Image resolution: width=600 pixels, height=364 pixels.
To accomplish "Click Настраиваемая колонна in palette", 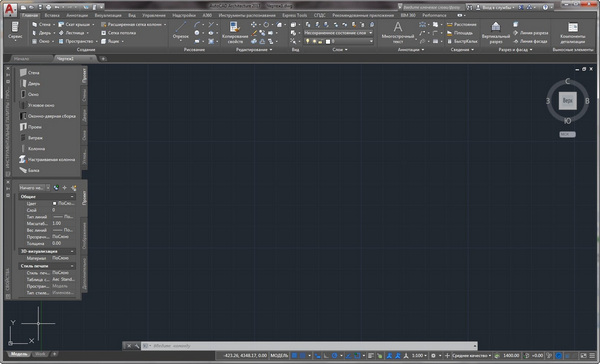I will (47, 160).
